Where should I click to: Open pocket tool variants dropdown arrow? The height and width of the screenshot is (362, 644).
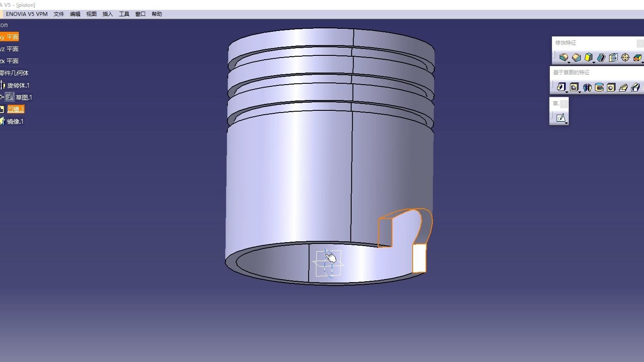[x=580, y=92]
